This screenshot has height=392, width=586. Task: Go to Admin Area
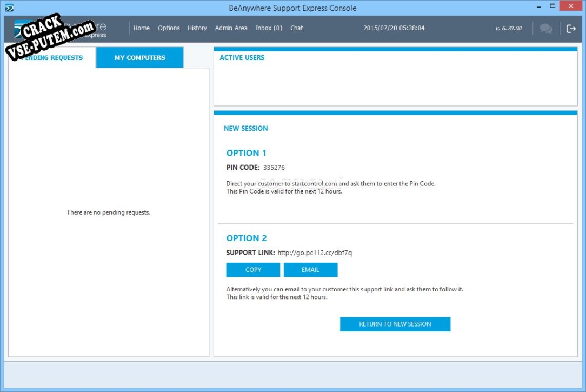tap(231, 28)
